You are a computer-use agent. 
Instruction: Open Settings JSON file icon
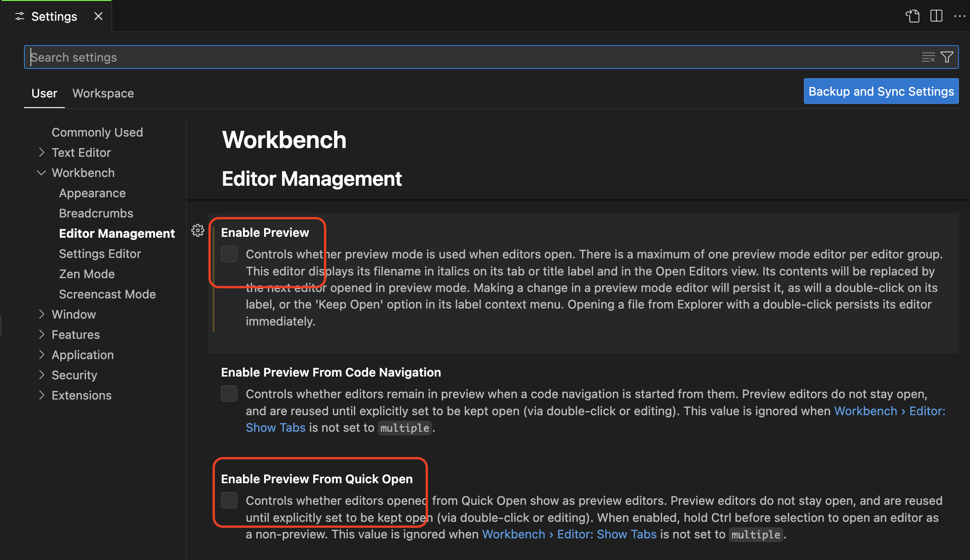(x=912, y=16)
